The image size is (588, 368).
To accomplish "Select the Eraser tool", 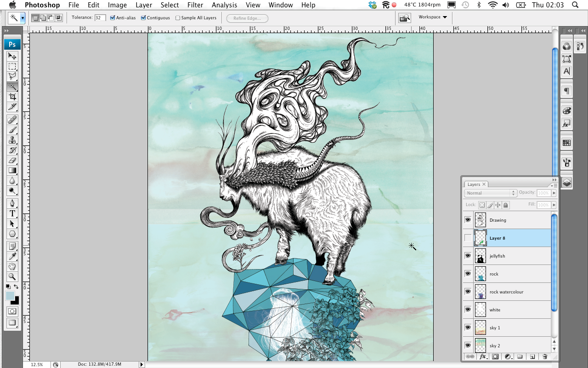I will pos(12,160).
